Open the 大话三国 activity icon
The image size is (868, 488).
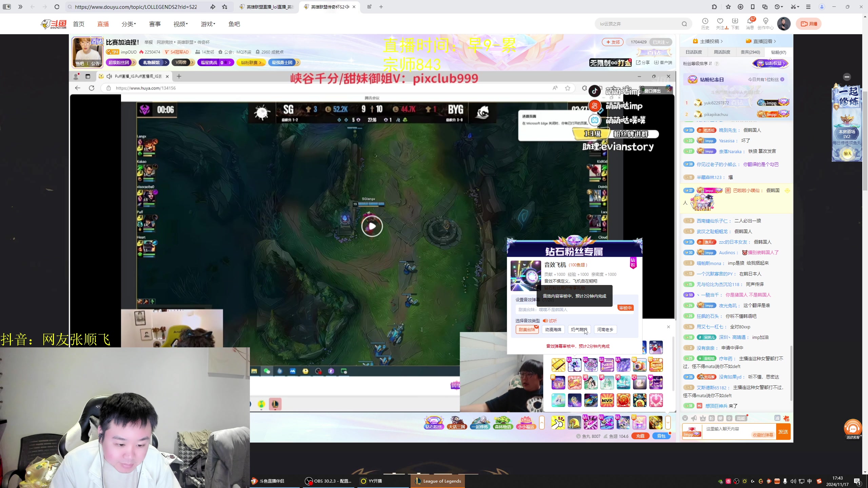pyautogui.click(x=457, y=423)
